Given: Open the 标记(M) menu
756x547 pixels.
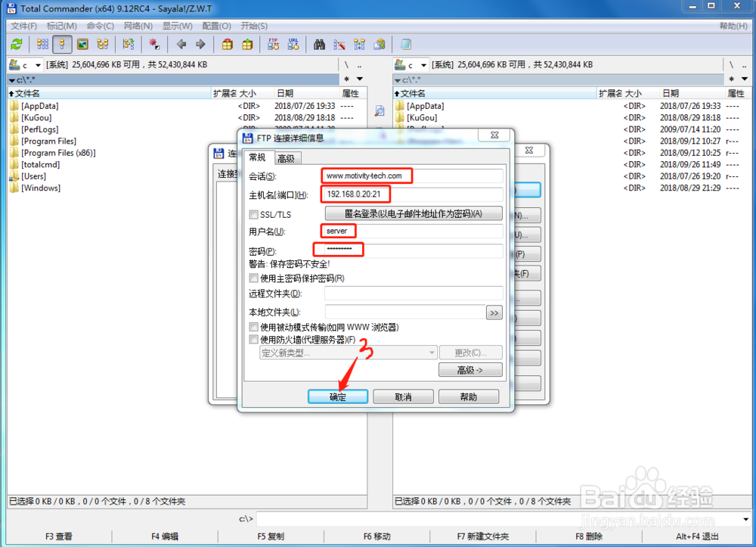Looking at the screenshot, I should tap(61, 26).
